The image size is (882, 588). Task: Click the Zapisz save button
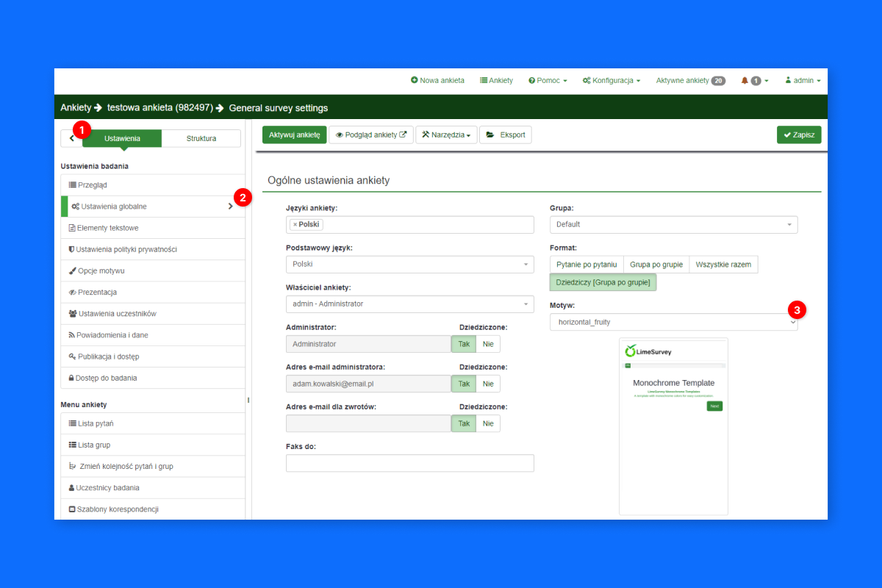(799, 135)
